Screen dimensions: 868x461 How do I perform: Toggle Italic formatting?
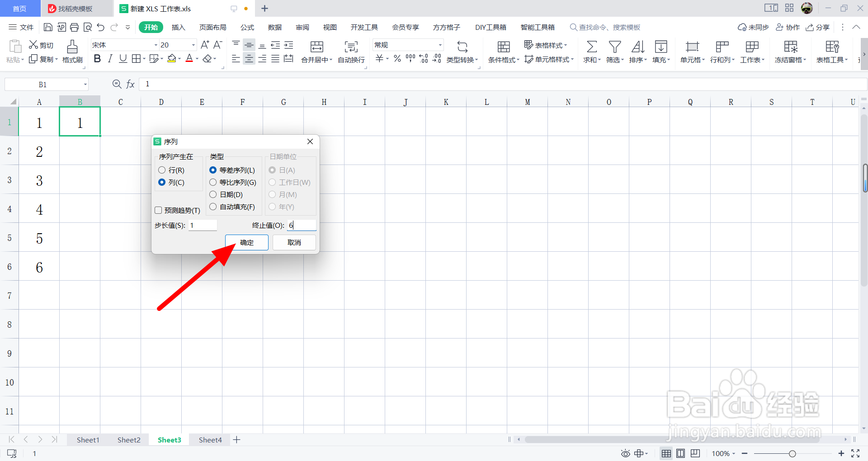[x=110, y=58]
